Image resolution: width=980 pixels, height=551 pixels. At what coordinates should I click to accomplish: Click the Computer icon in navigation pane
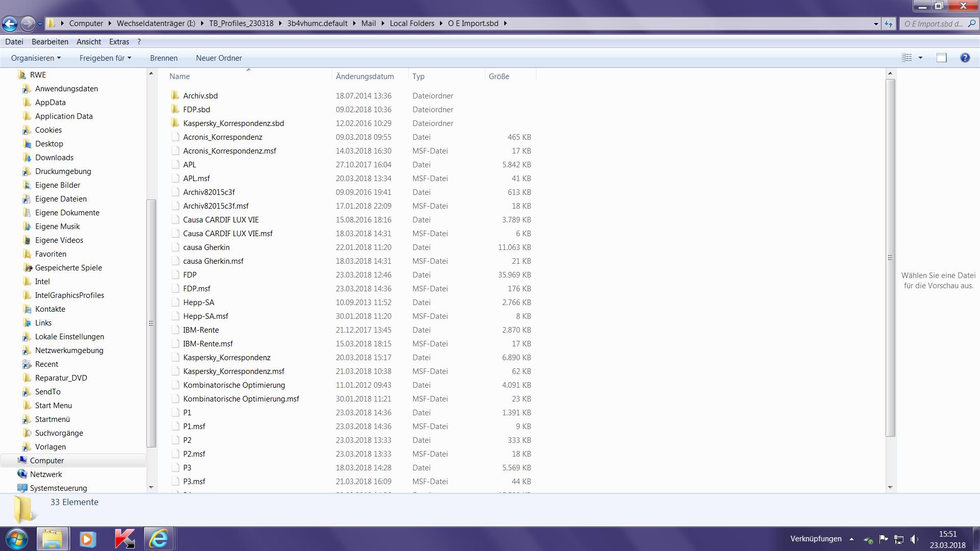(x=22, y=460)
